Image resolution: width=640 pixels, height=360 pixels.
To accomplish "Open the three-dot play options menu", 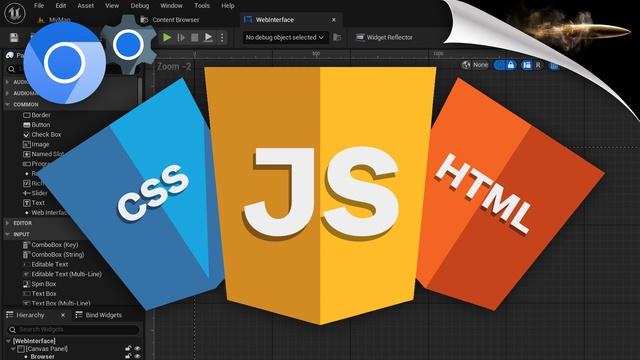I will coord(222,38).
